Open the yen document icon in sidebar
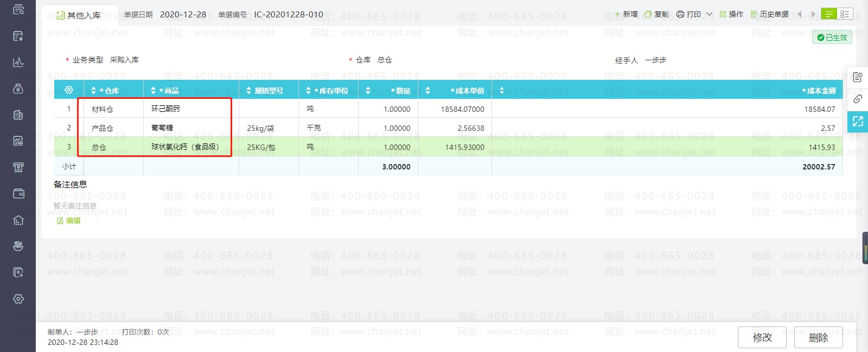This screenshot has height=352, width=868. click(18, 36)
